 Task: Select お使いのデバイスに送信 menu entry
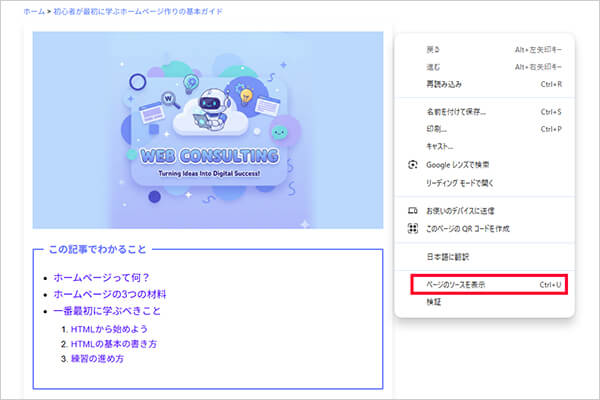(x=484, y=211)
